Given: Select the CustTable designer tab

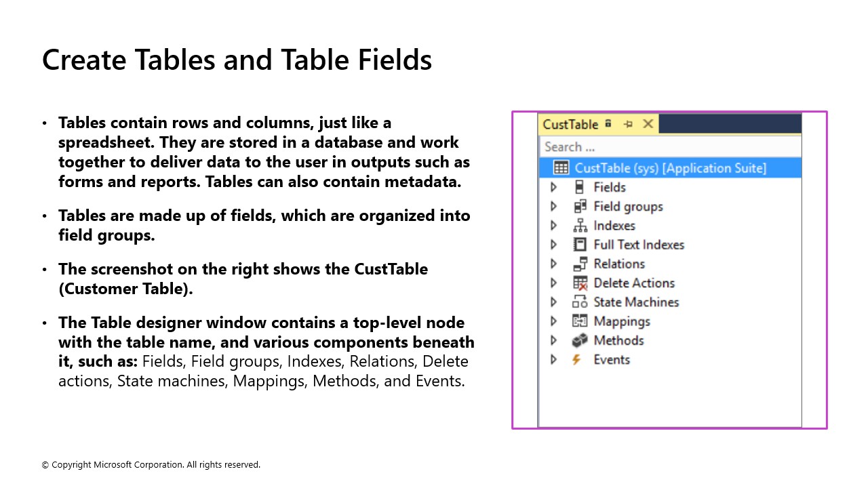Looking at the screenshot, I should (570, 124).
